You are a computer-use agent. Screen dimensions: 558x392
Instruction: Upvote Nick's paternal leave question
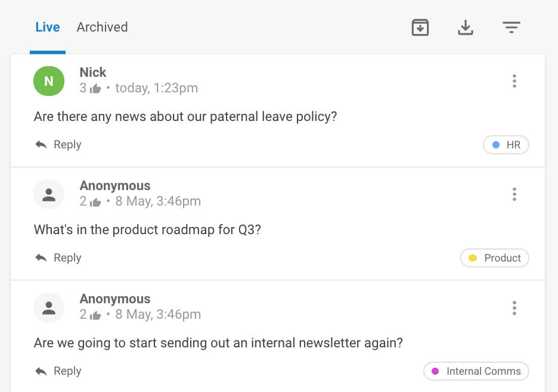pos(95,89)
